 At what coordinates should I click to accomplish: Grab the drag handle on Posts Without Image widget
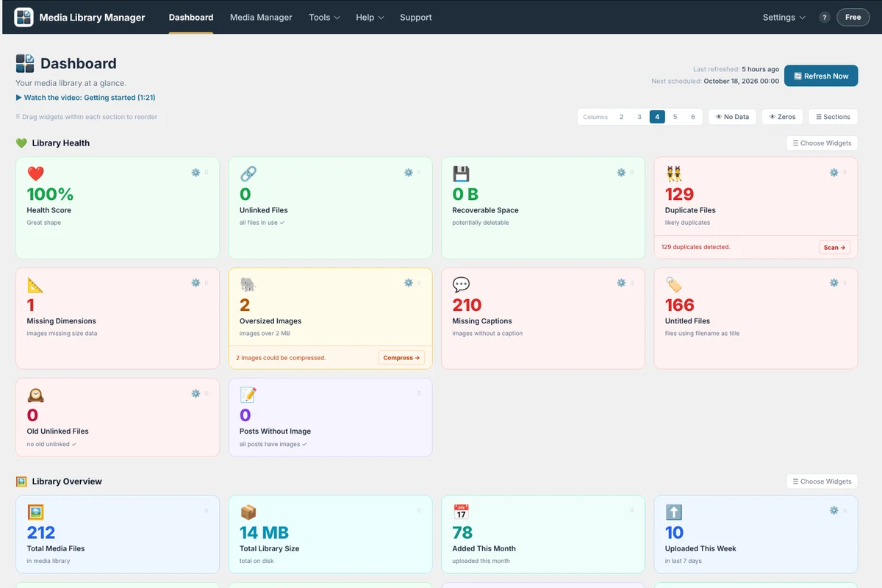pyautogui.click(x=419, y=393)
